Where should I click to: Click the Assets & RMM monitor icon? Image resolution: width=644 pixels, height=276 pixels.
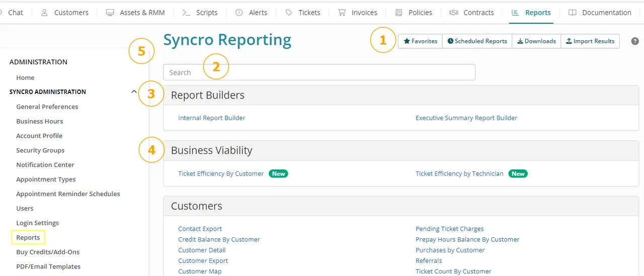point(110,13)
